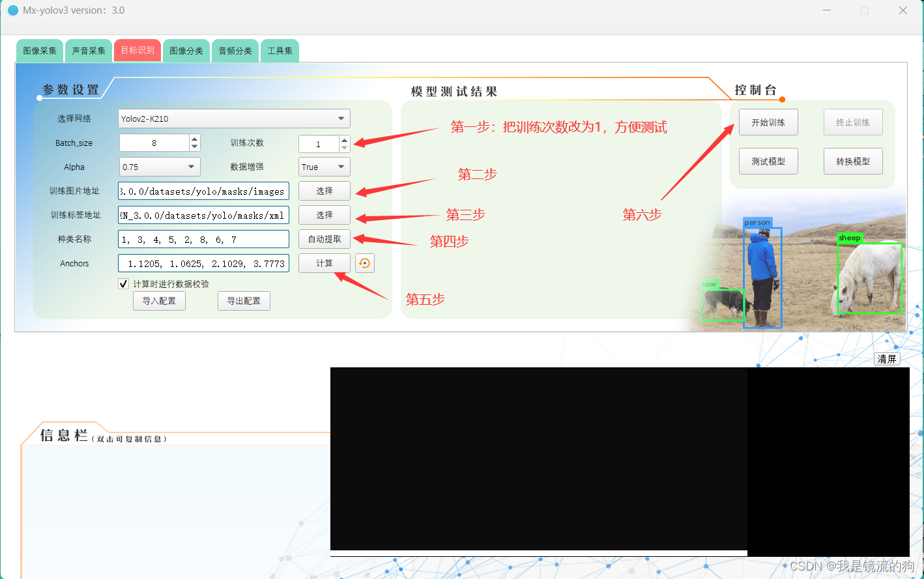This screenshot has width=924, height=579.
Task: Open the 数据增强 dropdown set to True
Action: pyautogui.click(x=324, y=167)
